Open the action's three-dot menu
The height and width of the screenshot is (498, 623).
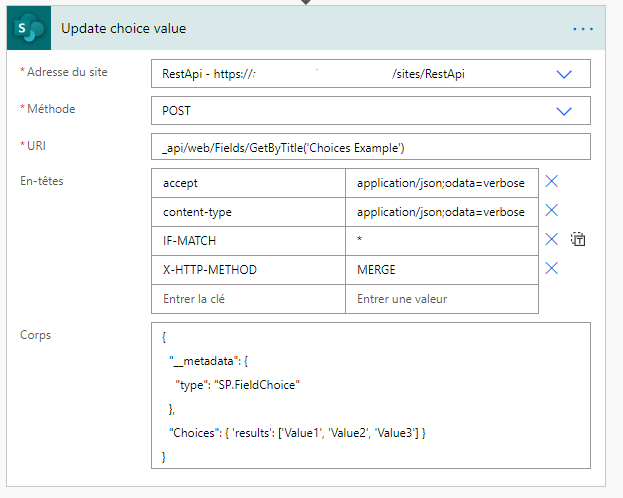coord(583,29)
